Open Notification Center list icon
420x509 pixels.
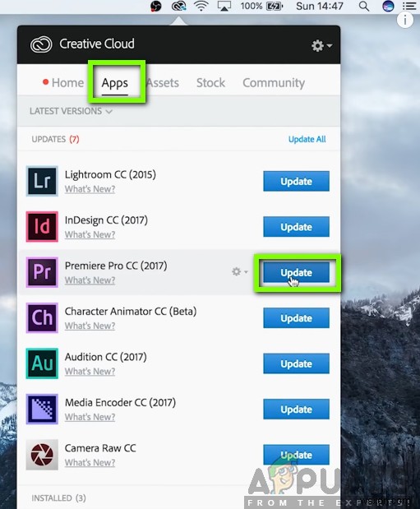coord(409,6)
